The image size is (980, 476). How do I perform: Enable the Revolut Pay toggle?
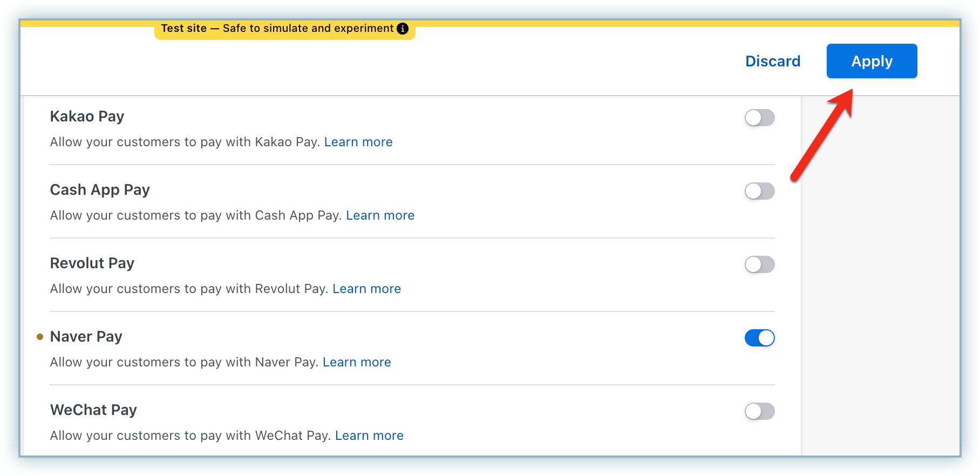(x=759, y=264)
